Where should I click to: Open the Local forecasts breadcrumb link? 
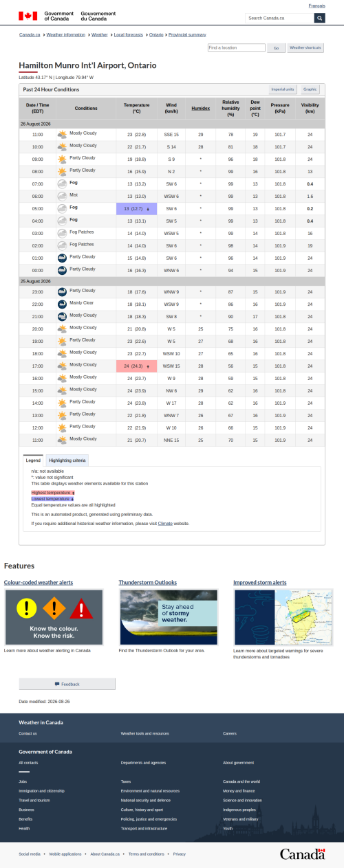click(129, 34)
